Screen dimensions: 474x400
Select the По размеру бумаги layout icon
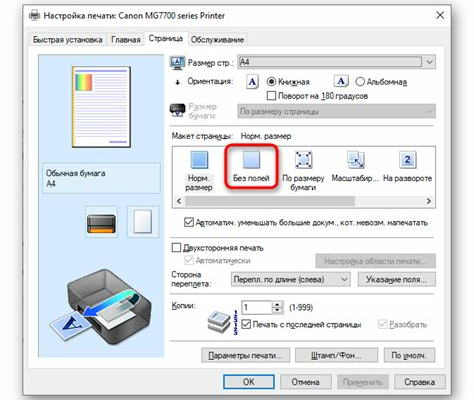303,160
